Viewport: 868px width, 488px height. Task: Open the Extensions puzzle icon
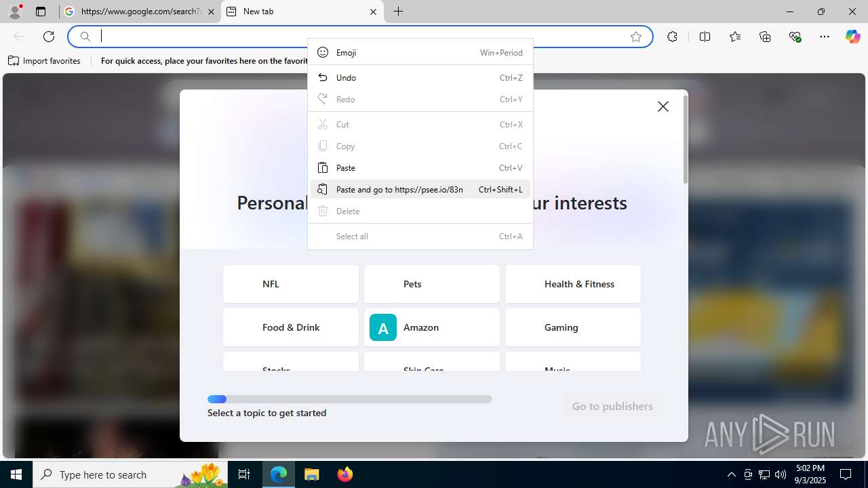[x=672, y=37]
